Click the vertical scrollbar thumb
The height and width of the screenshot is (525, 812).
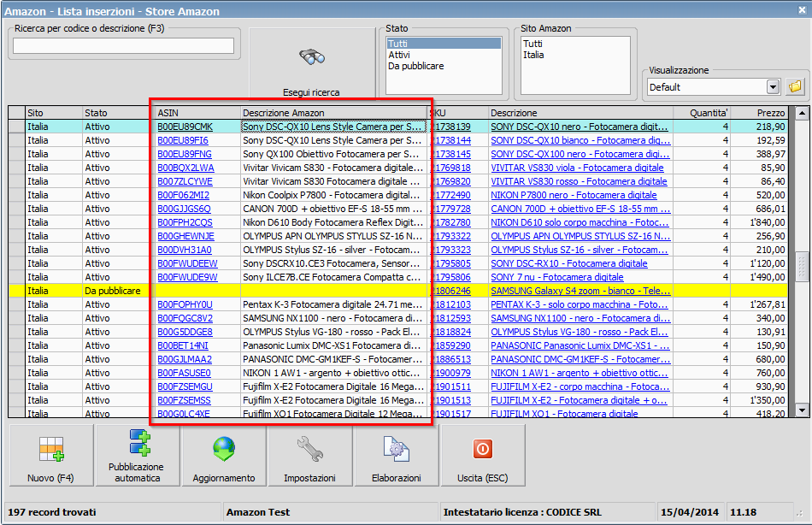pos(802,267)
